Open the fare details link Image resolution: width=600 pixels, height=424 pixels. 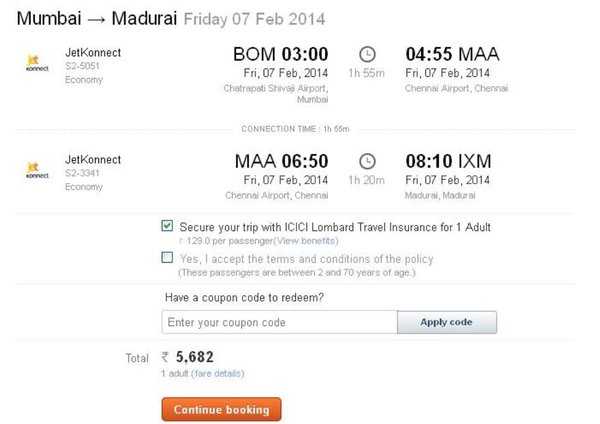tap(221, 373)
